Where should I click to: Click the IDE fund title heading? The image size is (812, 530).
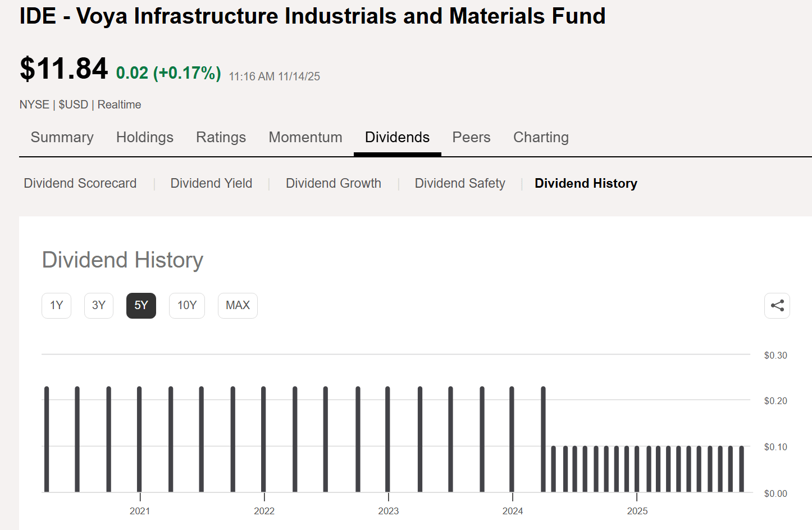(312, 16)
